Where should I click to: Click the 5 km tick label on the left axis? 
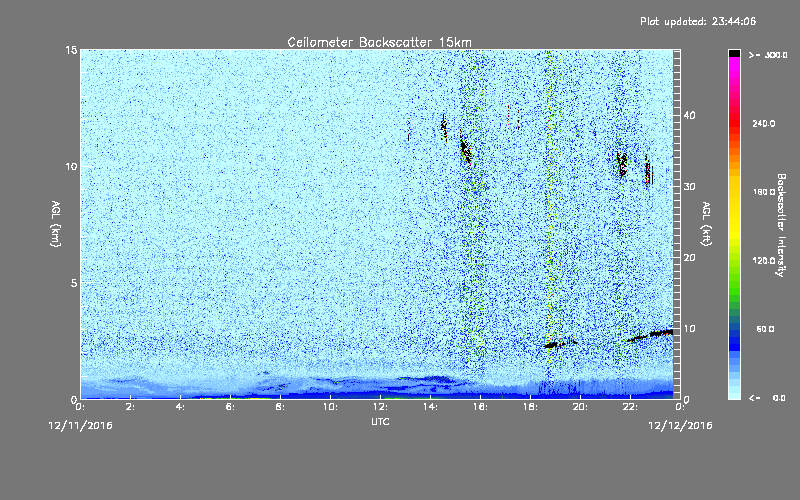click(x=74, y=283)
